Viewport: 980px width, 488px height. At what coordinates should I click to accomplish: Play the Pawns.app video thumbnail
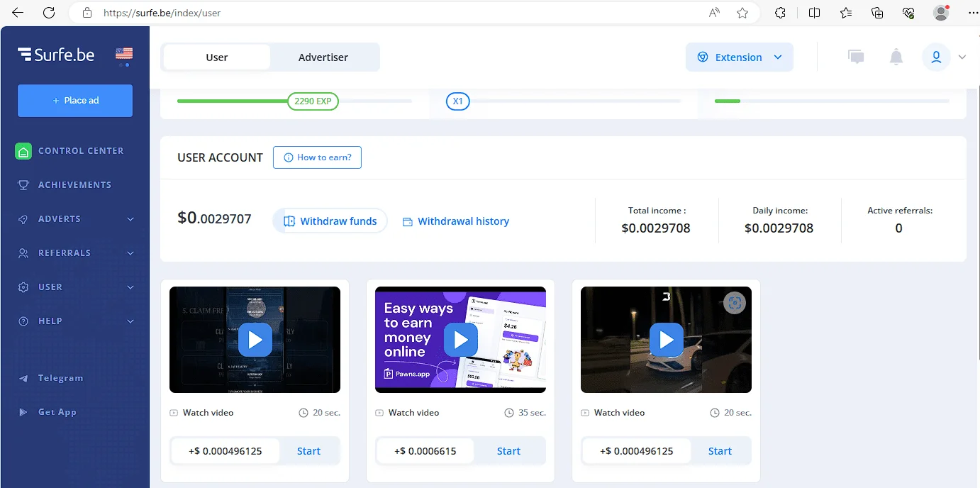tap(460, 340)
